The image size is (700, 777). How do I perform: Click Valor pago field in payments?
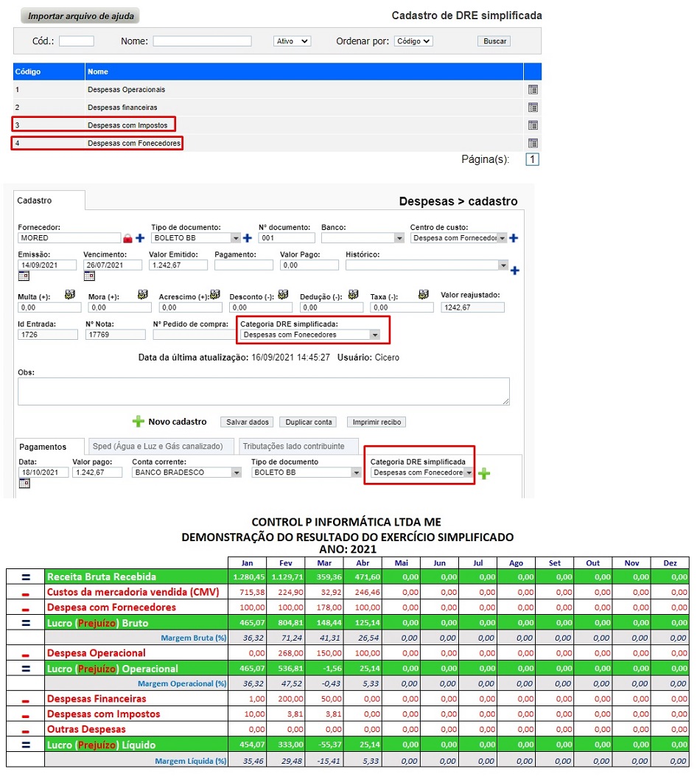tap(97, 473)
